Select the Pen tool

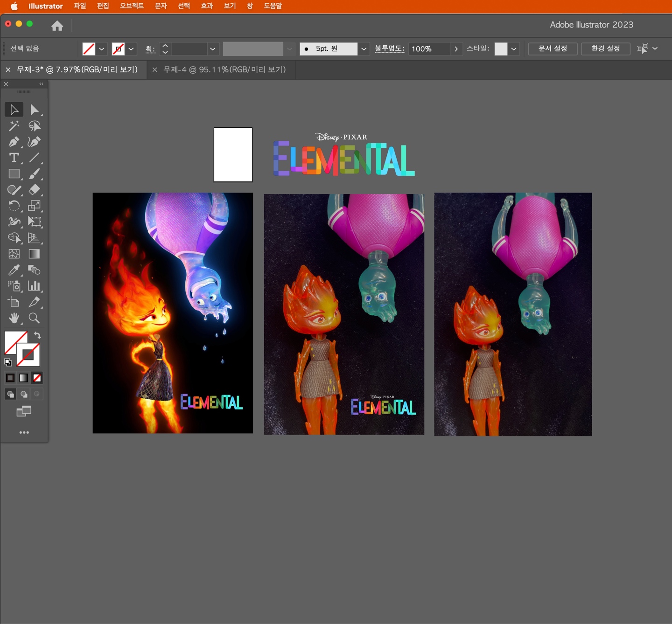pyautogui.click(x=14, y=142)
